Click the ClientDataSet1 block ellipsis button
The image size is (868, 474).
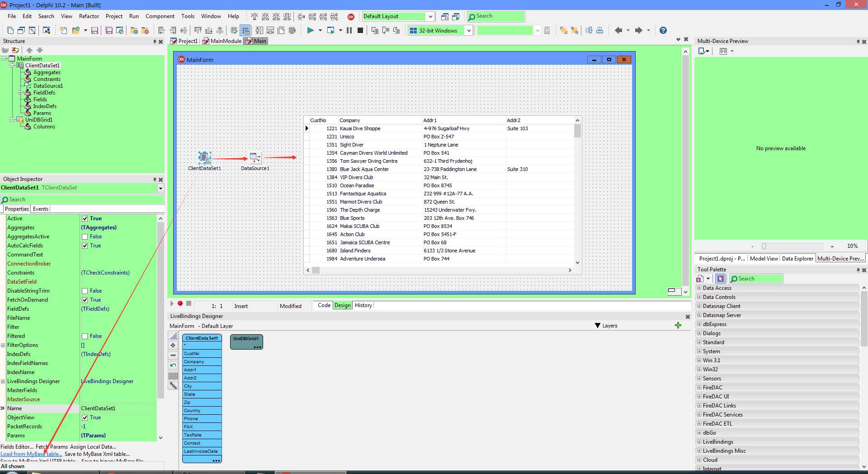pos(217,460)
